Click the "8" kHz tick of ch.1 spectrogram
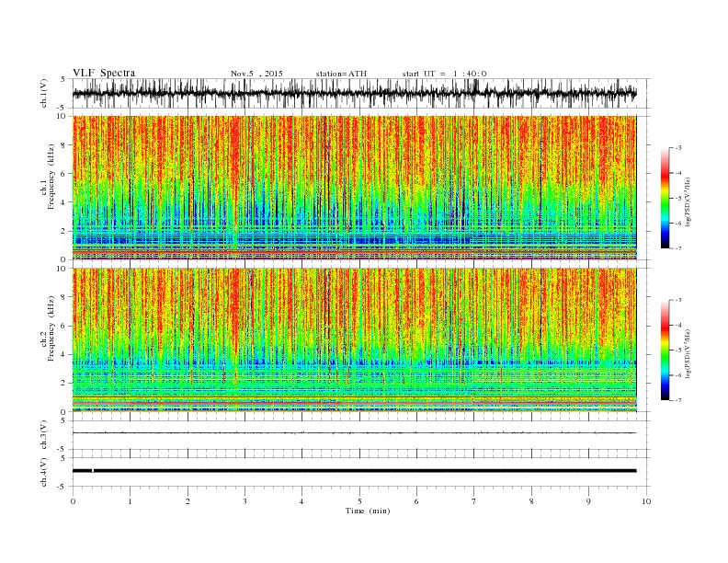 click(63, 145)
